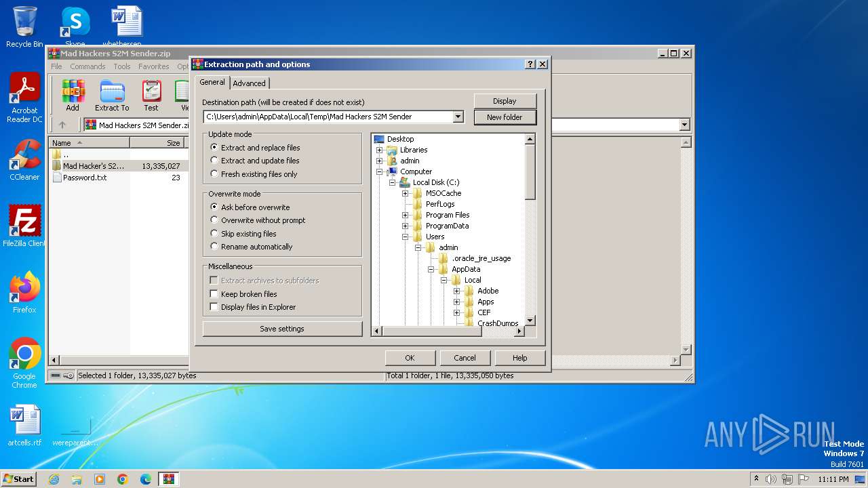This screenshot has width=868, height=488.
Task: Open Recycle Bin desktop icon
Action: [x=24, y=27]
